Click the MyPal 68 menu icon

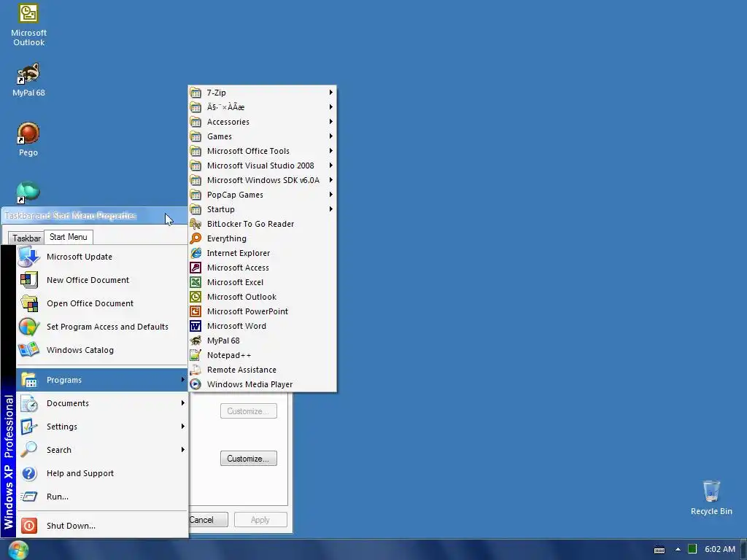[x=196, y=341]
